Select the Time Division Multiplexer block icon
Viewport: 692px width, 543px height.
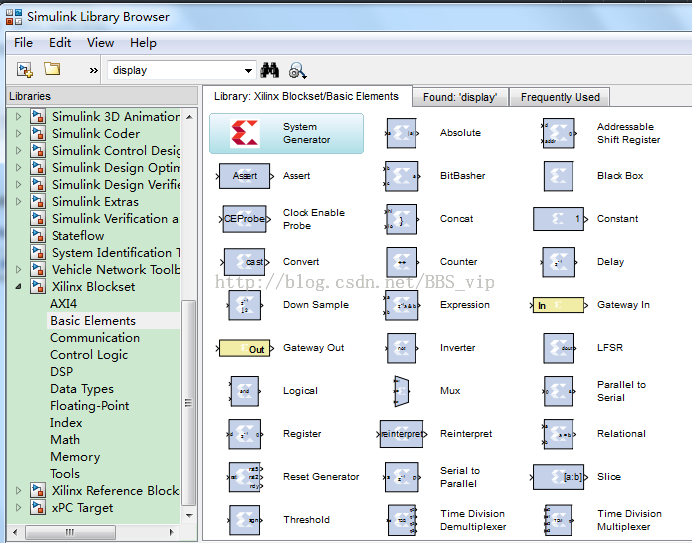click(558, 520)
